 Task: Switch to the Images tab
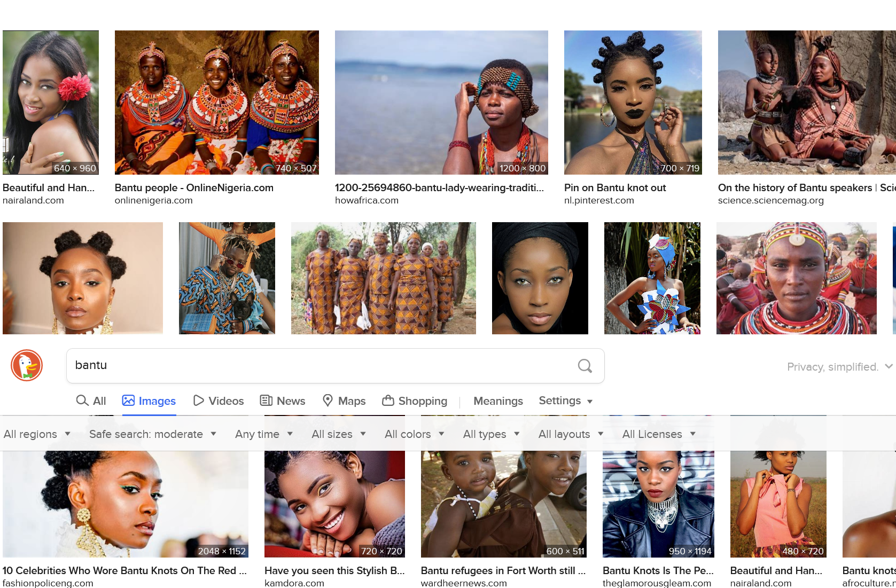click(149, 401)
